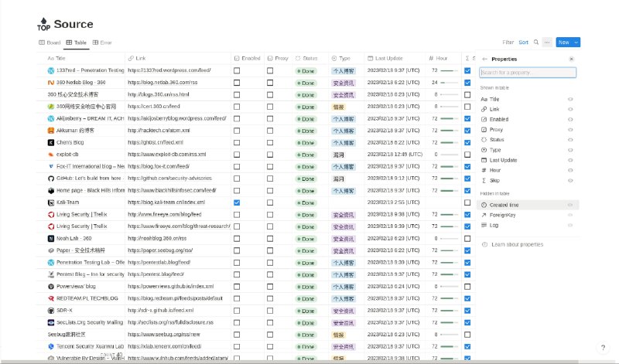
Task: Click the Tencent Security Xuanwu Lab icon
Action: [51, 346]
